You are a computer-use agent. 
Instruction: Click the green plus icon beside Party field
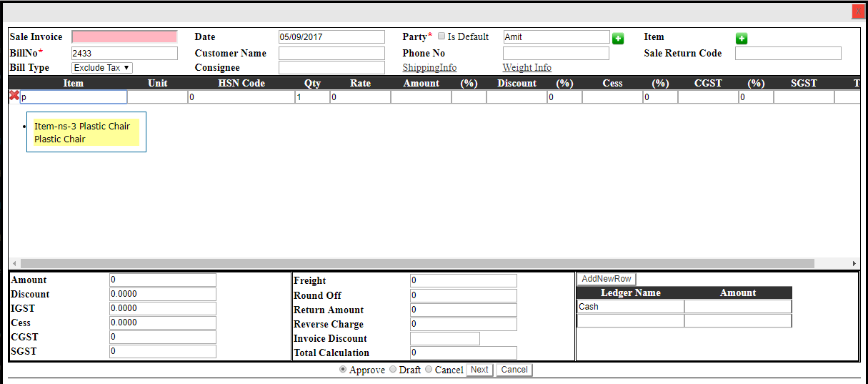[618, 39]
